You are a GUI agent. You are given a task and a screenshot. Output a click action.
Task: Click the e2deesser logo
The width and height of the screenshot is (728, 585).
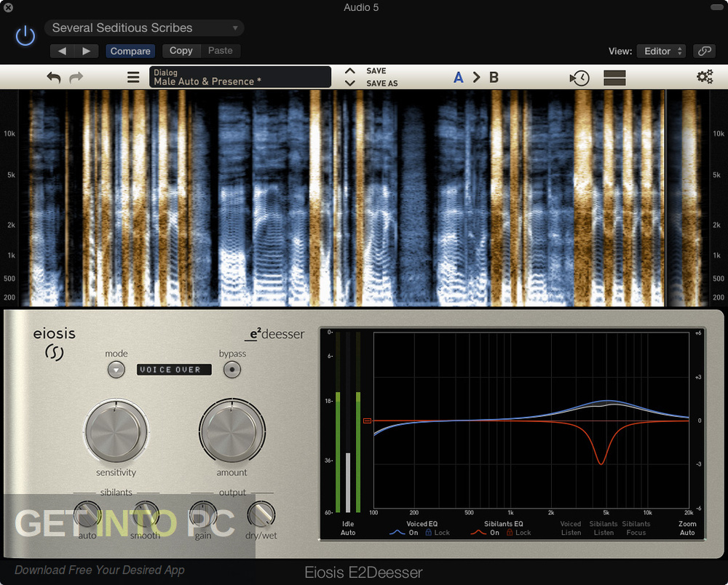274,334
